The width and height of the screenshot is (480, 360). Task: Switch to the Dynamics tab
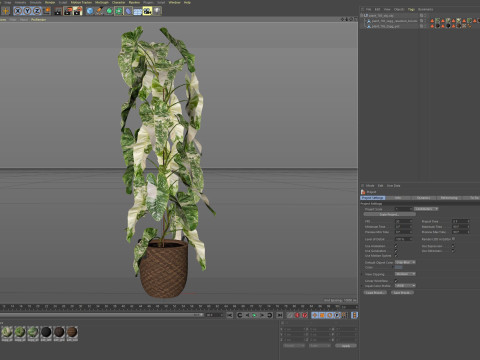424,198
